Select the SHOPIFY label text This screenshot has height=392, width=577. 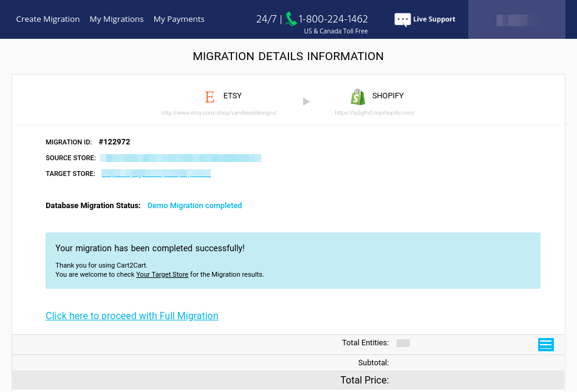[x=388, y=96]
